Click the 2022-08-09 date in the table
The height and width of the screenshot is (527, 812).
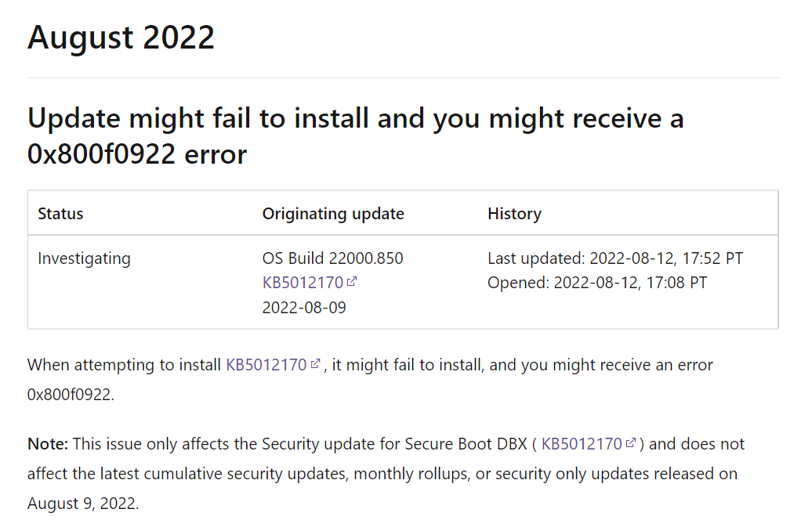point(304,308)
